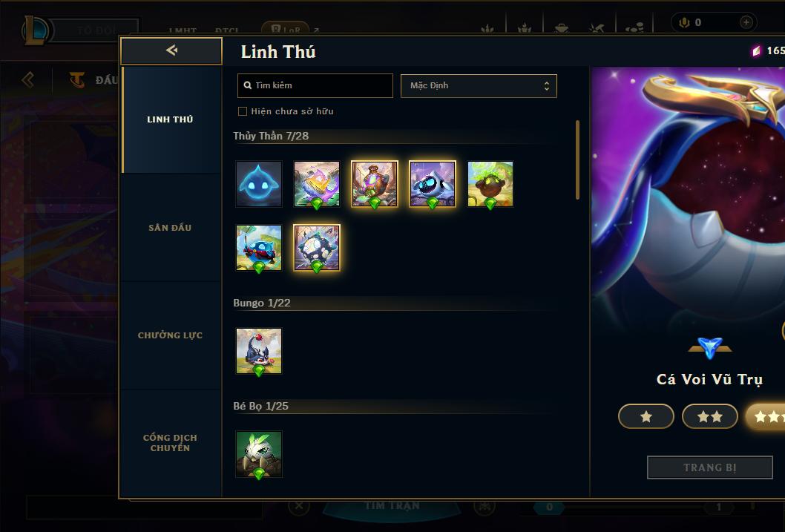This screenshot has width=785, height=532.
Task: Select the Bé Bọ little legend icon
Action: coord(259,454)
